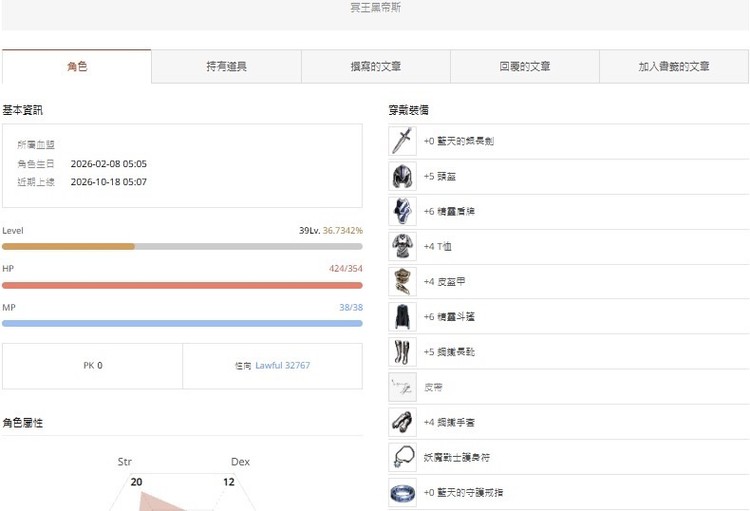Click the +0 silver longsword item name
750x511 pixels.
pos(459,141)
